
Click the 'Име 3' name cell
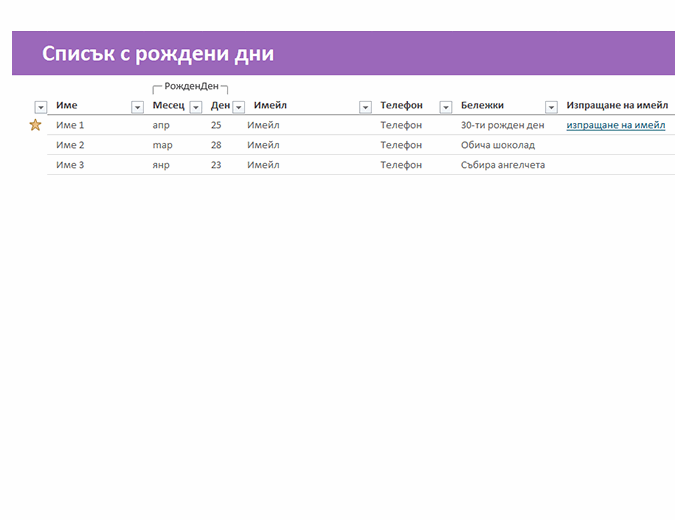pos(70,165)
